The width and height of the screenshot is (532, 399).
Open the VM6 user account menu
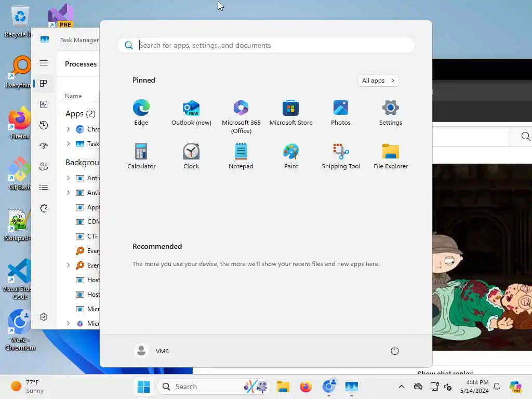152,351
